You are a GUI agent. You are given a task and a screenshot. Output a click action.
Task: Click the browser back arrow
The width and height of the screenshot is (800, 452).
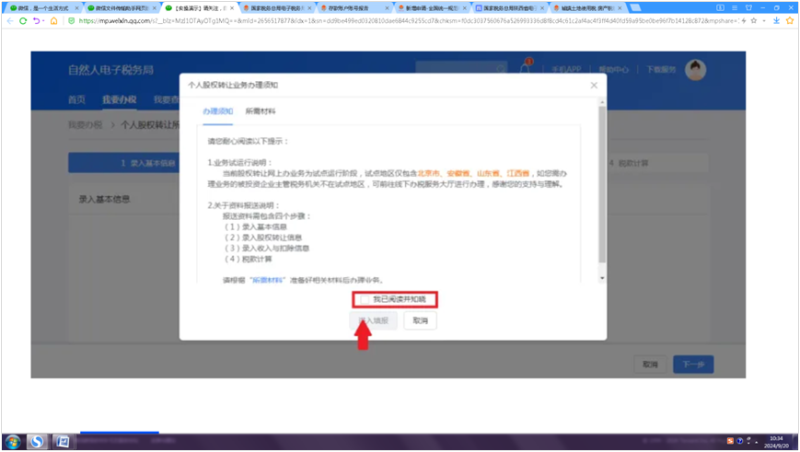pos(10,20)
